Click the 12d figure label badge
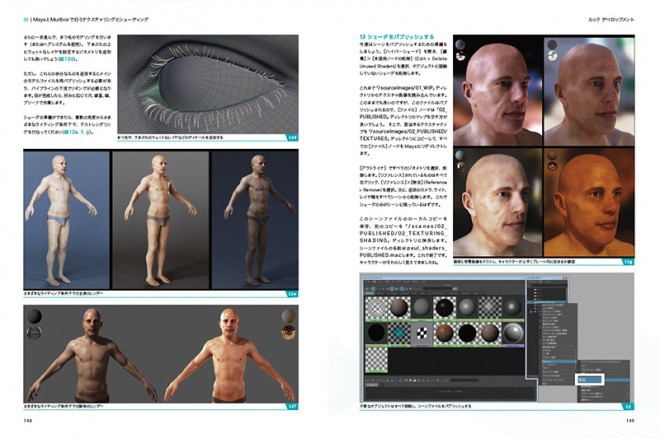Screen dimensions: 660x438 click(x=292, y=138)
